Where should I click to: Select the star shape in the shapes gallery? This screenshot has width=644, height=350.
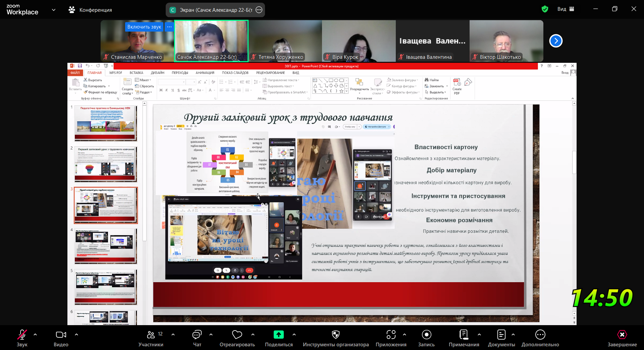341,91
